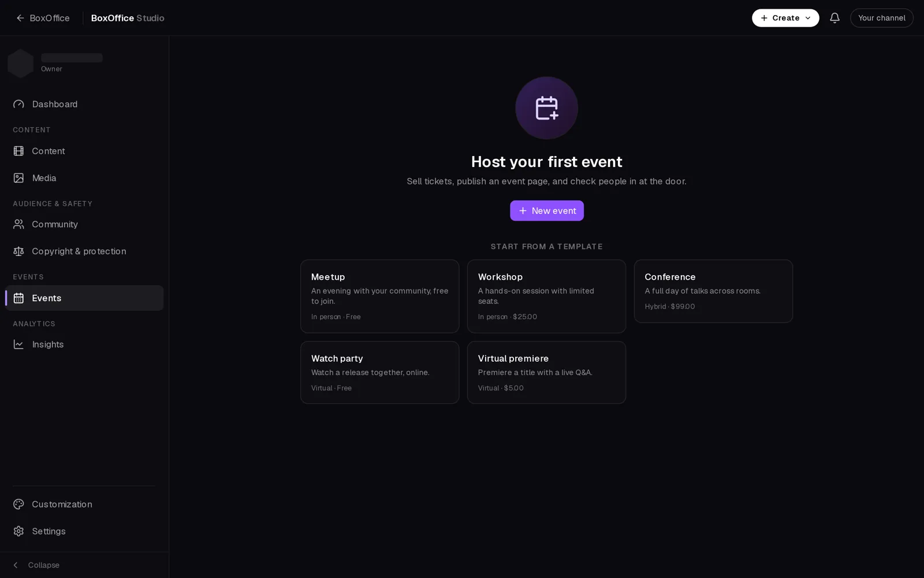Collapse the sidebar using Collapse label
This screenshot has height=578, width=924.
pyautogui.click(x=44, y=565)
